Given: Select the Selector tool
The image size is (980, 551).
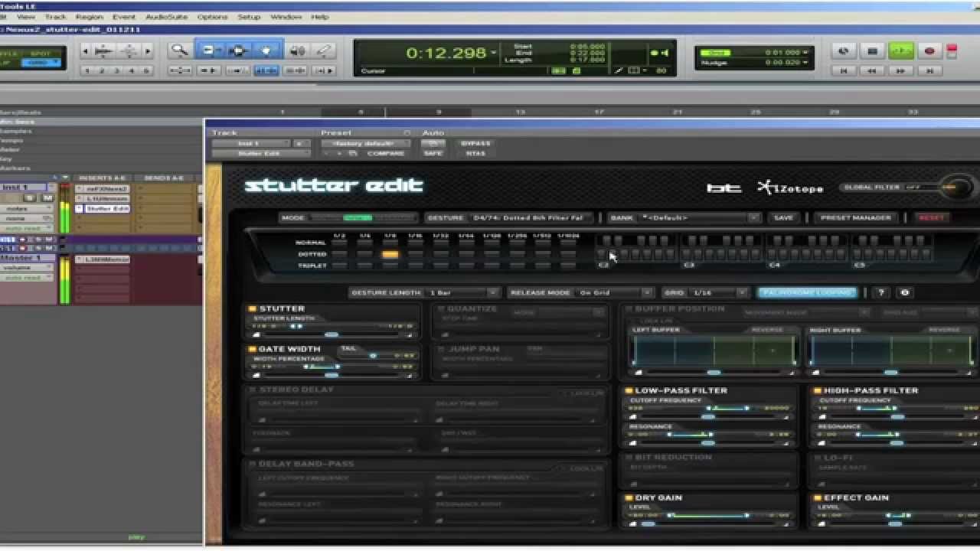Looking at the screenshot, I should [238, 51].
